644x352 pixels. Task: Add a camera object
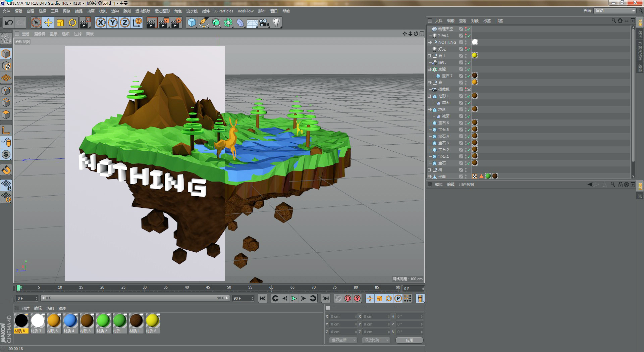(264, 23)
